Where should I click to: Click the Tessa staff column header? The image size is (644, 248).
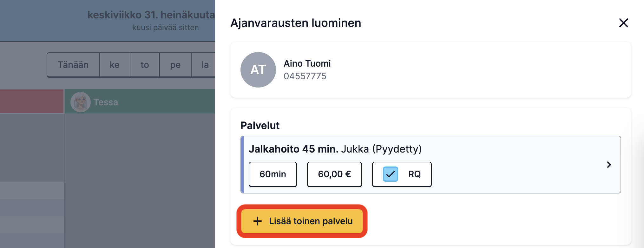coord(140,101)
